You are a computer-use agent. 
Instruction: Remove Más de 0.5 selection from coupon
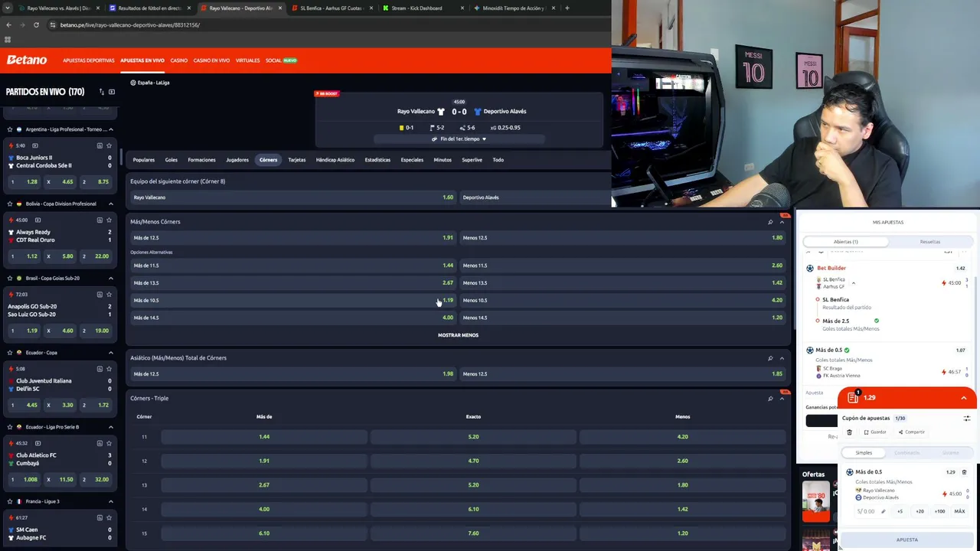pos(964,472)
